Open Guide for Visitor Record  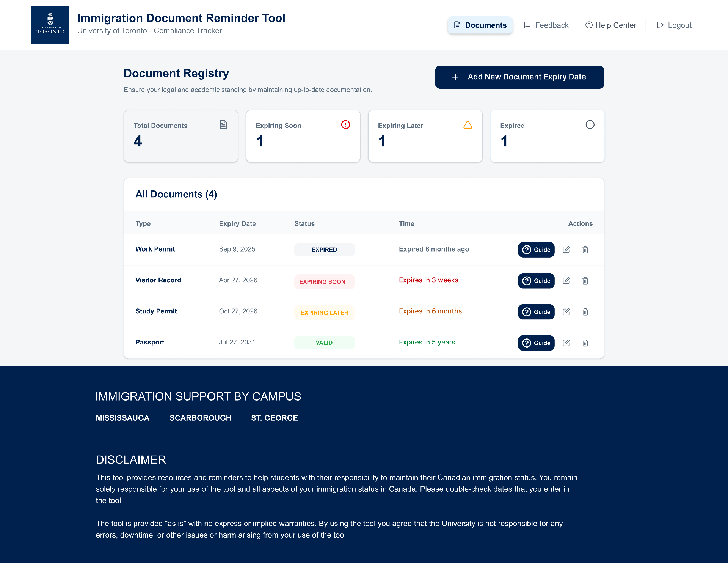tap(536, 281)
